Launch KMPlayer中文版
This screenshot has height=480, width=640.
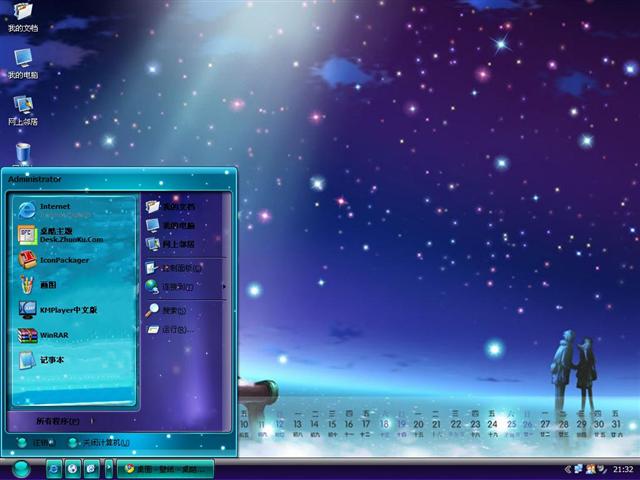73,310
